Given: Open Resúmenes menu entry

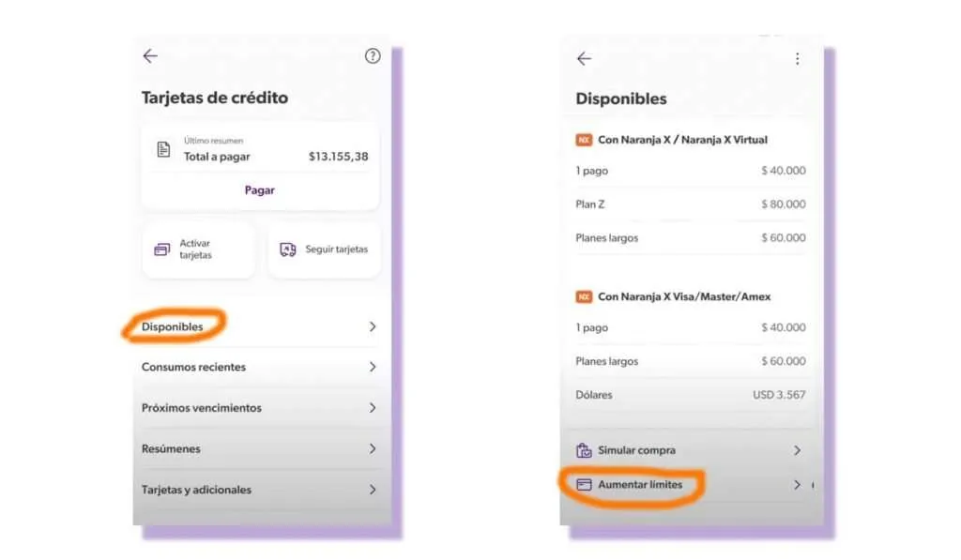Looking at the screenshot, I should coord(260,449).
